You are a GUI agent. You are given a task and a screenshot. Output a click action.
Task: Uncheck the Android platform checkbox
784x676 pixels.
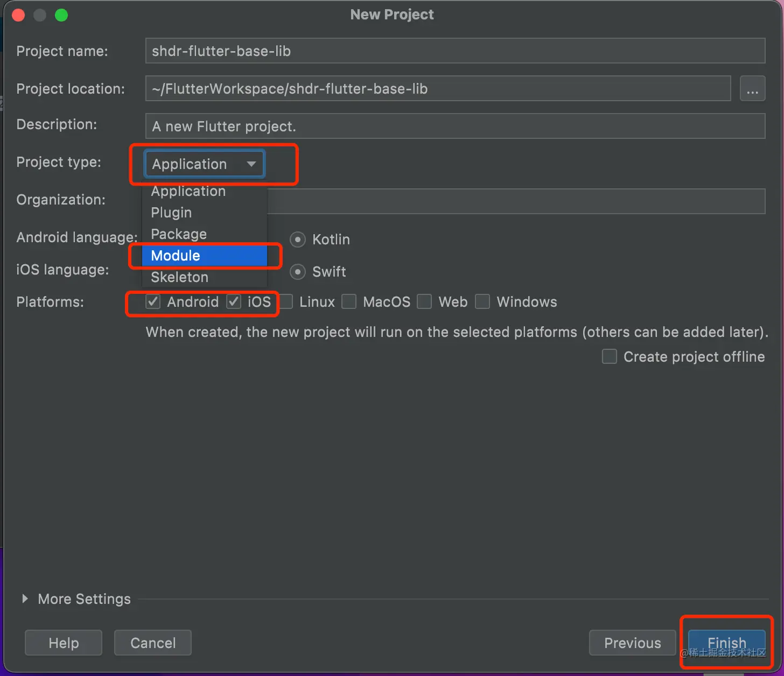[153, 302]
